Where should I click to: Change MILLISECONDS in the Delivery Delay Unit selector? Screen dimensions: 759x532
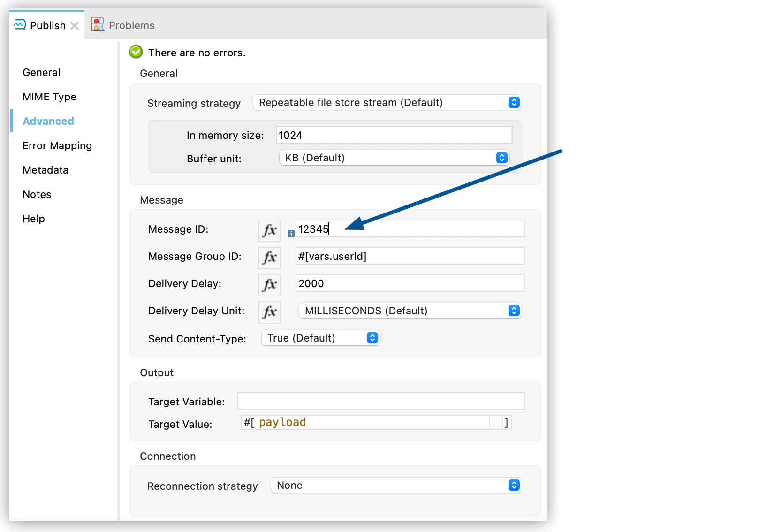[x=410, y=311]
